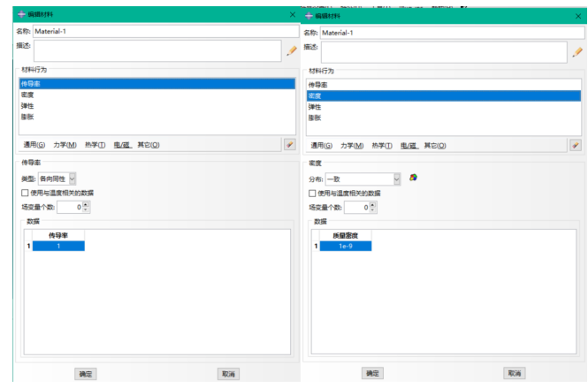Close the right 编辑材料 dialog
Viewport: 588px width, 388px height.
point(578,16)
